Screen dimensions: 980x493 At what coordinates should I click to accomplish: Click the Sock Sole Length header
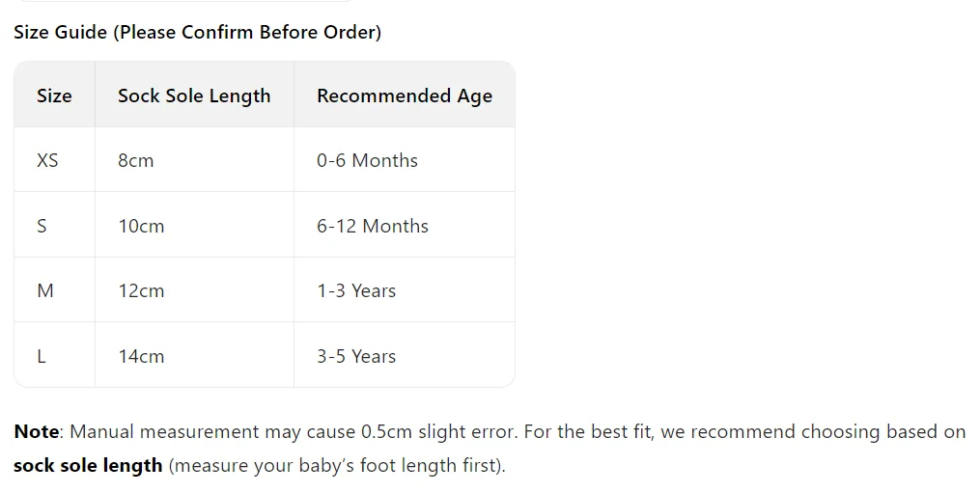pos(194,95)
